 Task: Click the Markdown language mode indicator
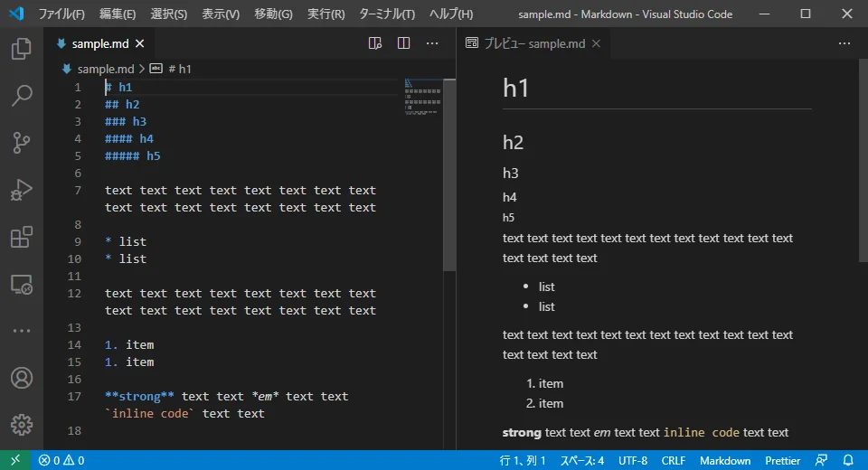(x=724, y=460)
